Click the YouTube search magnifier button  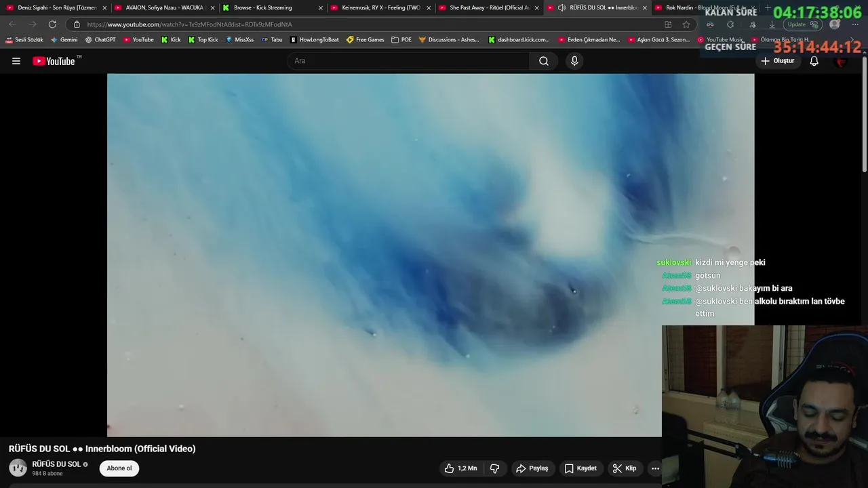544,61
